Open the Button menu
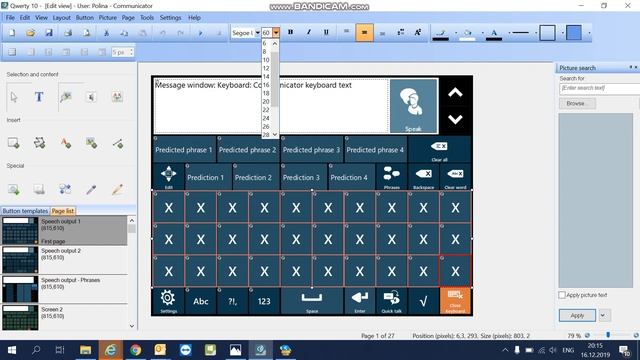Screen dimensions: 640x360 click(84, 18)
